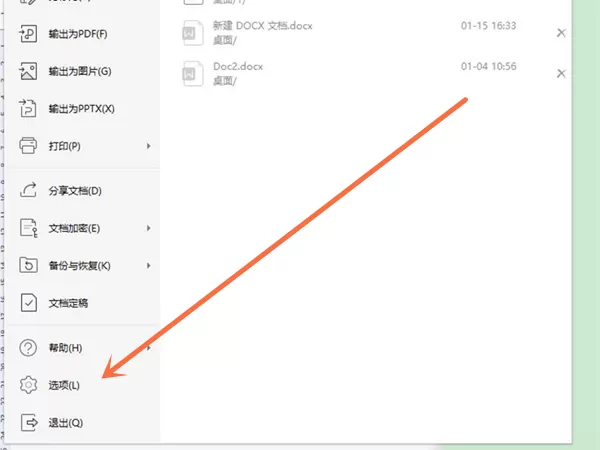Expand the Document Encryption (E) submenu arrow
This screenshot has height=450, width=600.
coord(148,228)
